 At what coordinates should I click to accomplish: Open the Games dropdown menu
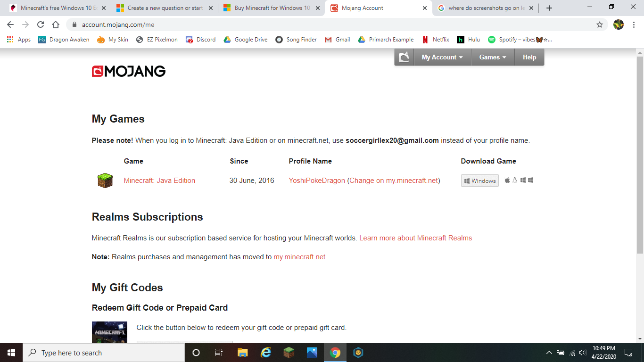pos(493,57)
